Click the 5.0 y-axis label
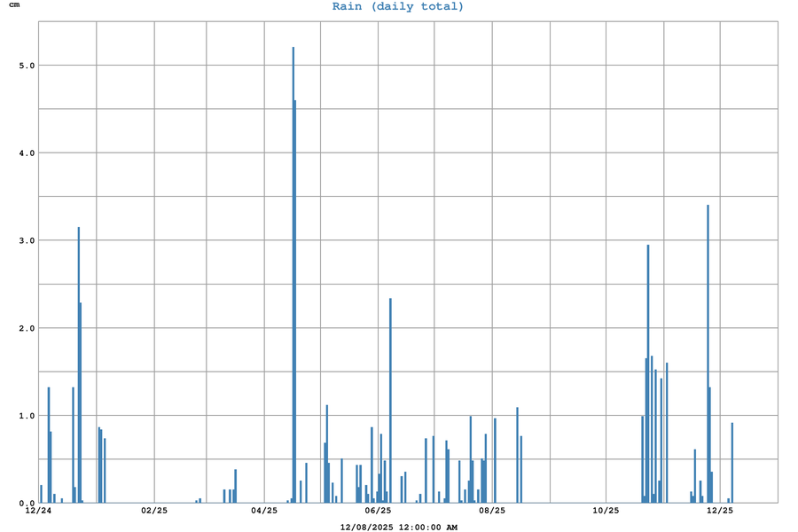 pos(25,66)
